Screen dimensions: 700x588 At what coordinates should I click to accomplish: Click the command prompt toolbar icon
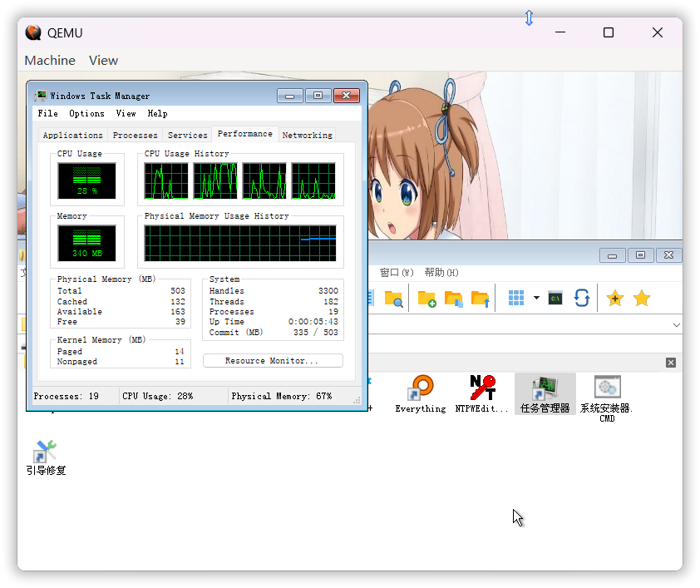click(555, 298)
